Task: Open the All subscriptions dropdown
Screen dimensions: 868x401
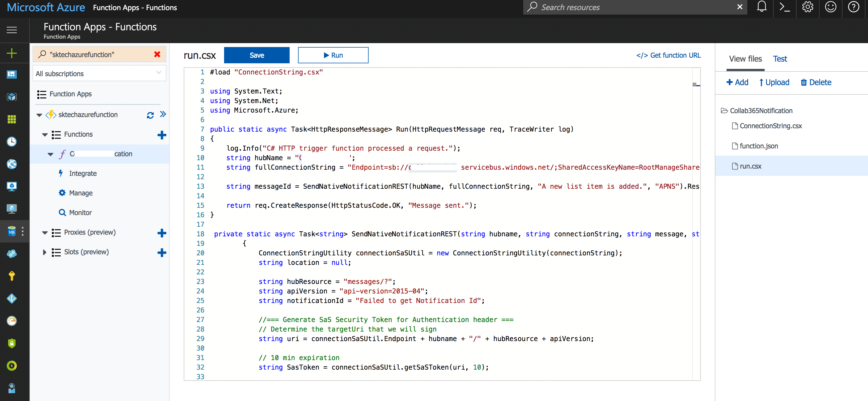Action: click(x=99, y=73)
